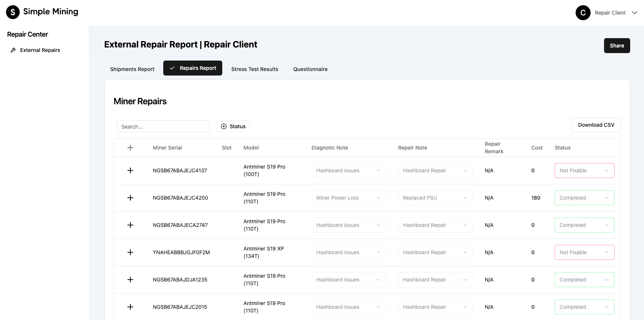Open Not Fixable status for YNAHEABBBJGJF0F2M
644x320 pixels.
point(585,252)
